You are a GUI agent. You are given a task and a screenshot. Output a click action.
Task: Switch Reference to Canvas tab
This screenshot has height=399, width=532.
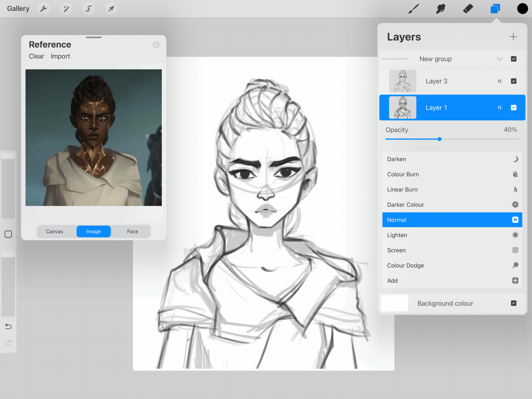[x=54, y=231]
